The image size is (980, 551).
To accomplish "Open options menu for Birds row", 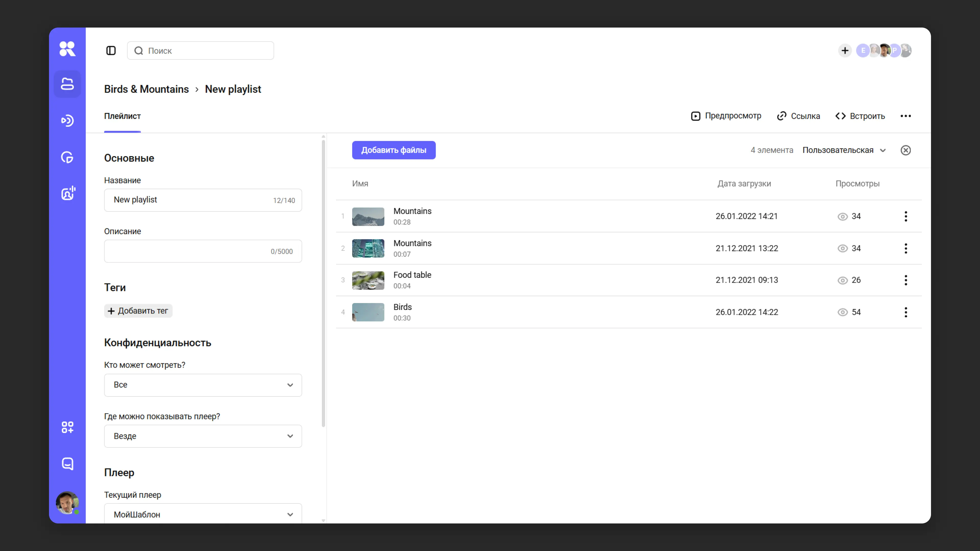I will click(x=905, y=312).
